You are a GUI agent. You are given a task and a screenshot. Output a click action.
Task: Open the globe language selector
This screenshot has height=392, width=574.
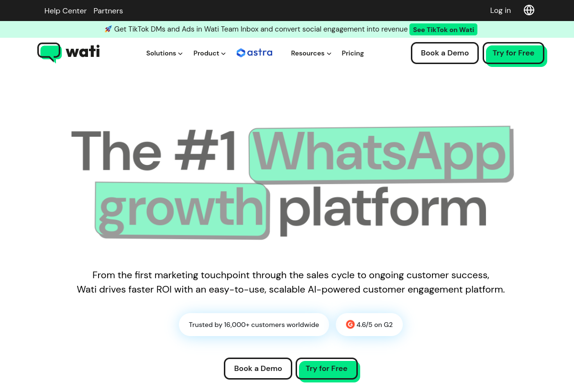[529, 10]
